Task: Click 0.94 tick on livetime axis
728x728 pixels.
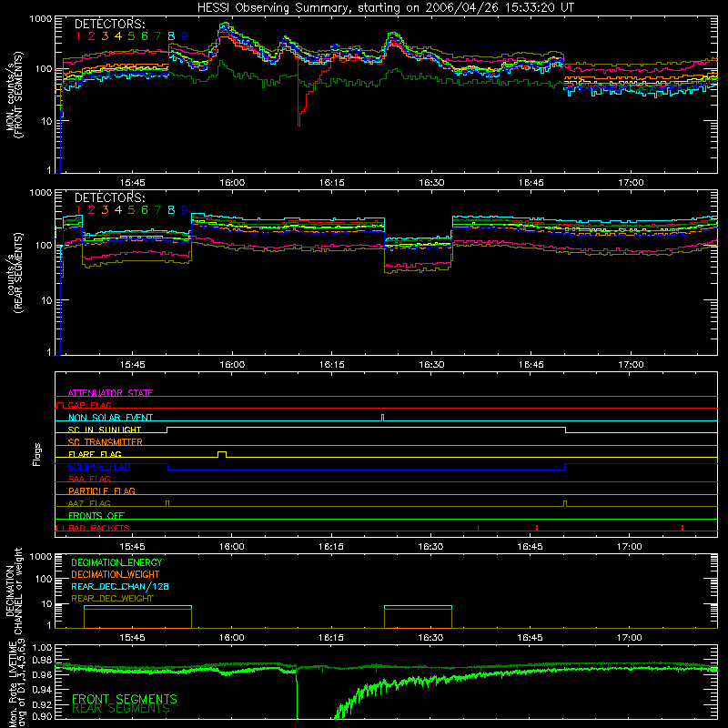Action: [42, 689]
